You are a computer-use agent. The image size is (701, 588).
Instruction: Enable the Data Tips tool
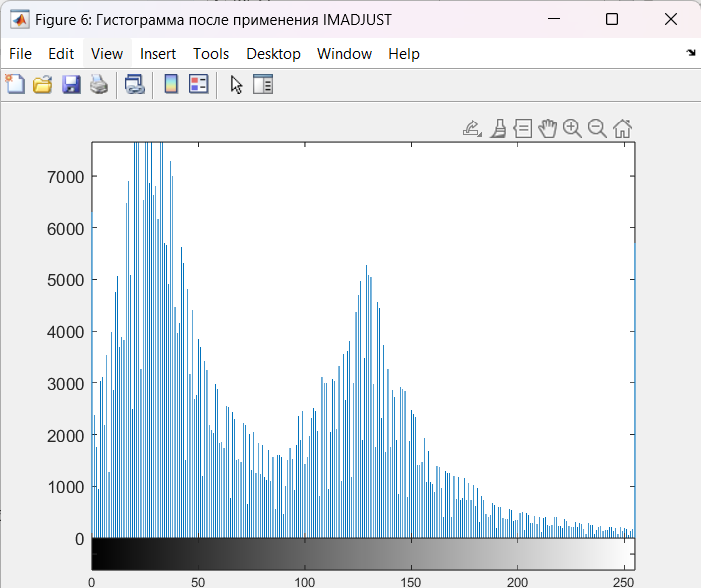click(x=523, y=129)
